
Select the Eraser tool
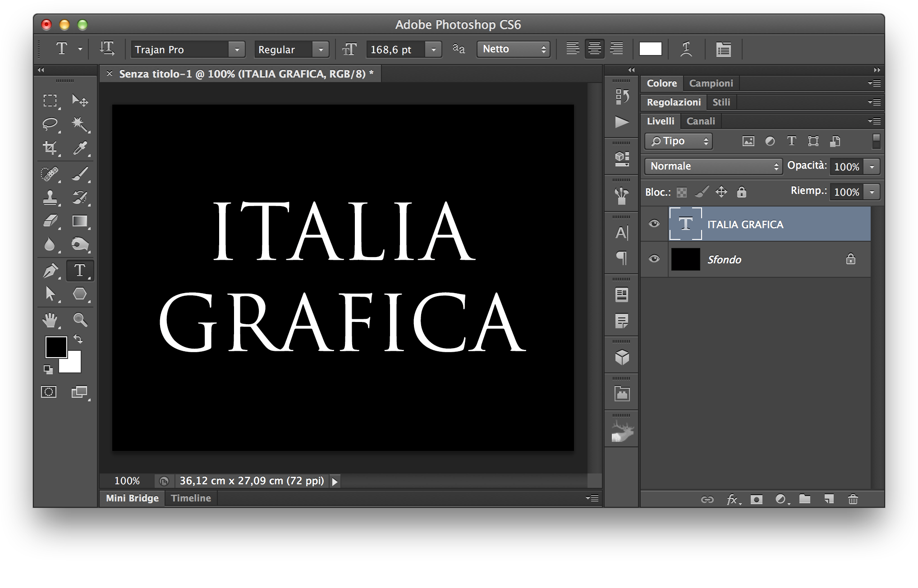coord(50,221)
